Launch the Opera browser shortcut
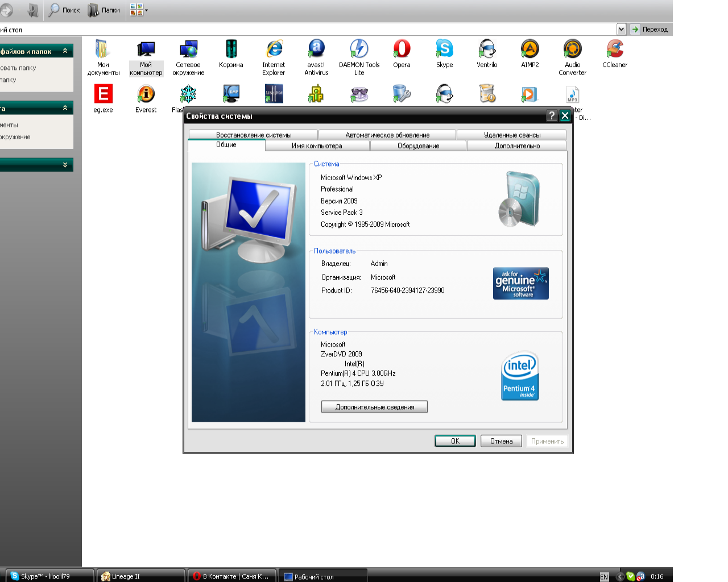The image size is (728, 582). click(x=402, y=54)
